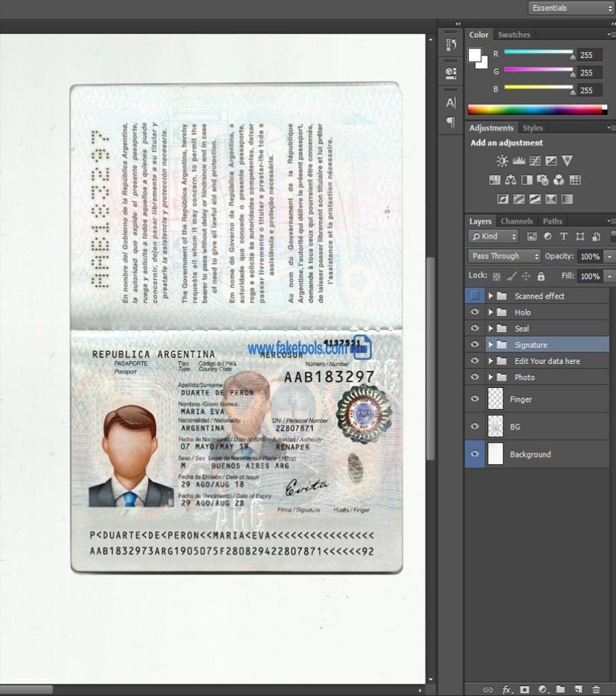Lock all layer attributes

[x=541, y=276]
